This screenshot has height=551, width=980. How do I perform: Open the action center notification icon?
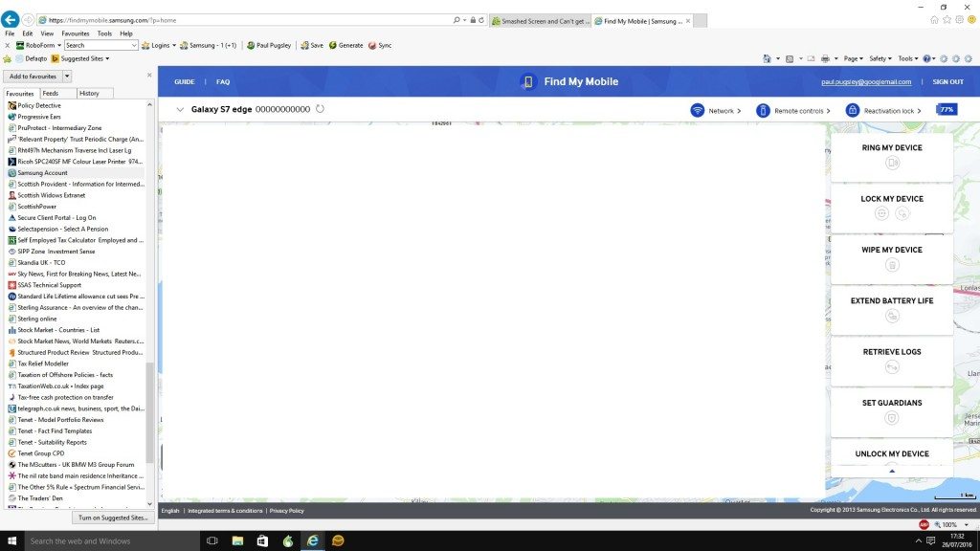tap(930, 540)
